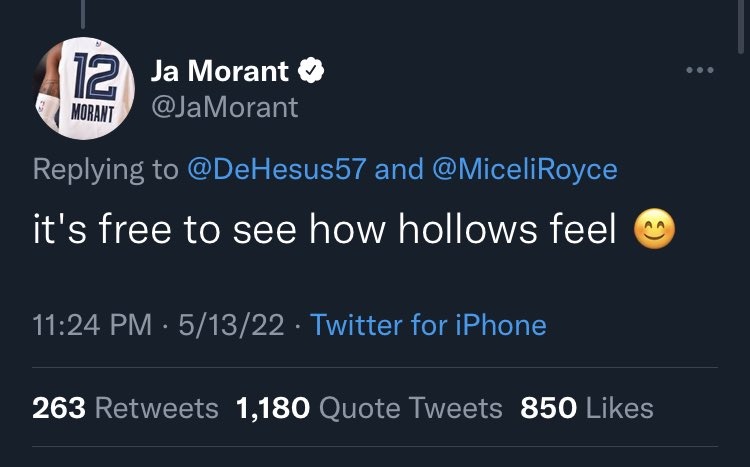
Task: View the 1,180 Quote Tweets
Action: click(x=369, y=408)
